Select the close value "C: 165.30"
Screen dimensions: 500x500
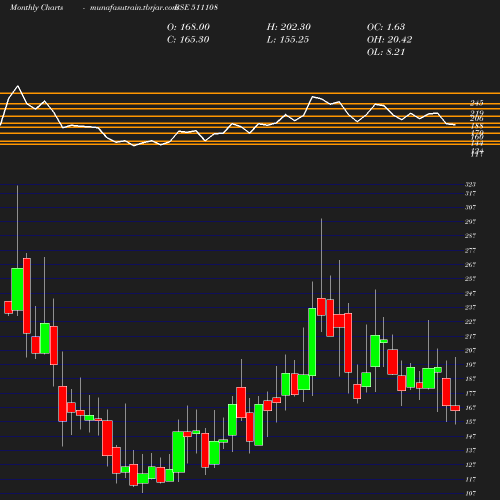(188, 40)
